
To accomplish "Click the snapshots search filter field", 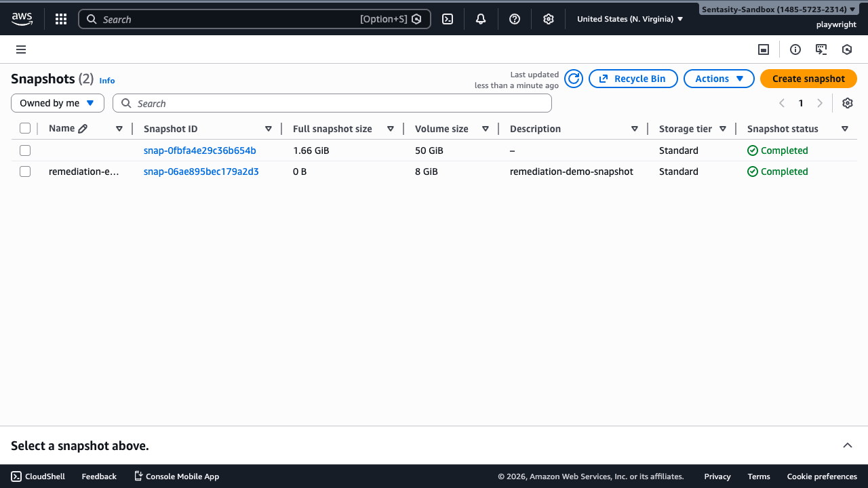I will point(332,103).
